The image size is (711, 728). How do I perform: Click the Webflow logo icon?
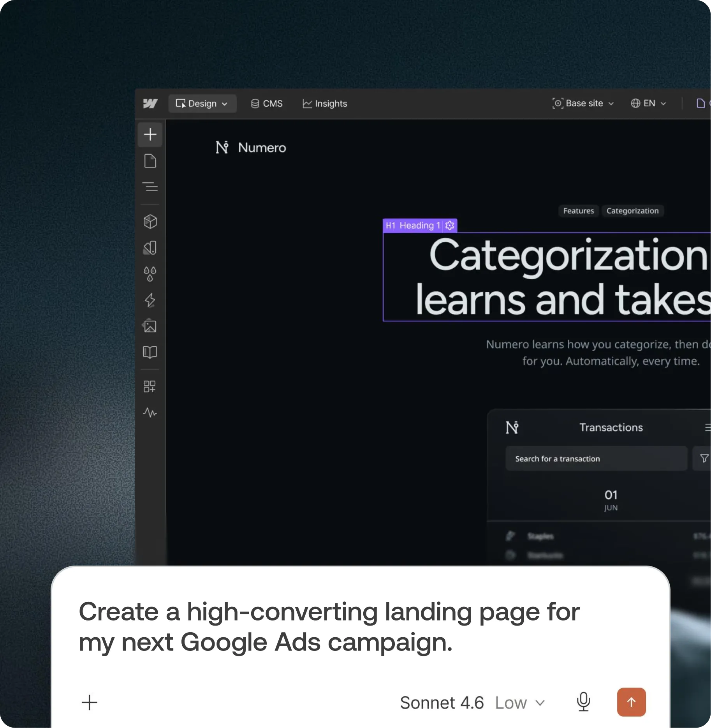pos(150,103)
